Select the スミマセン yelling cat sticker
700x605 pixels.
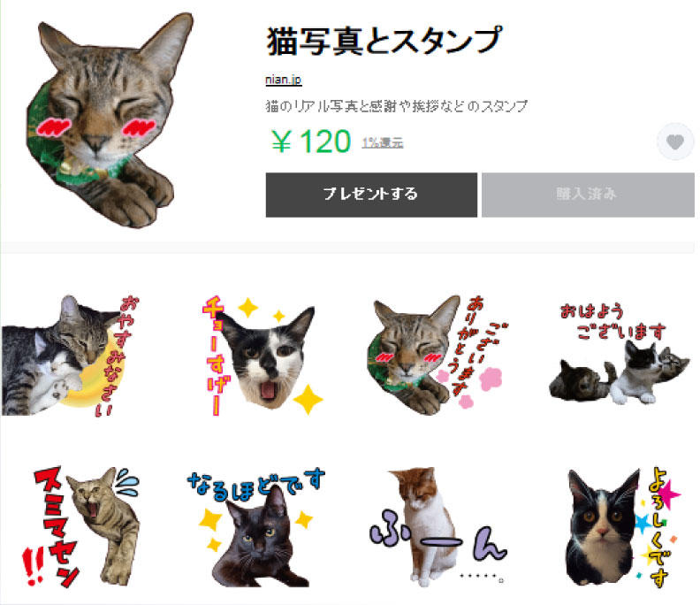[x=81, y=527]
